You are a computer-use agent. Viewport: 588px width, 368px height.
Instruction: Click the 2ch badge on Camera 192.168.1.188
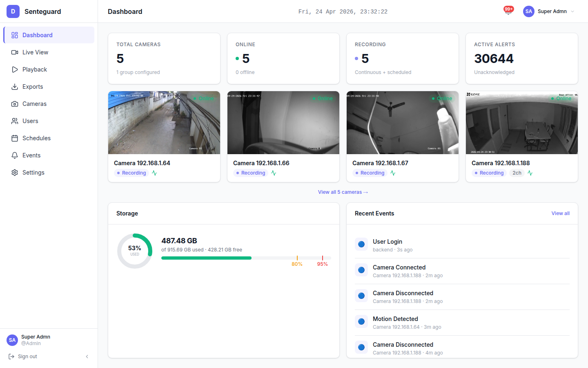tap(517, 173)
